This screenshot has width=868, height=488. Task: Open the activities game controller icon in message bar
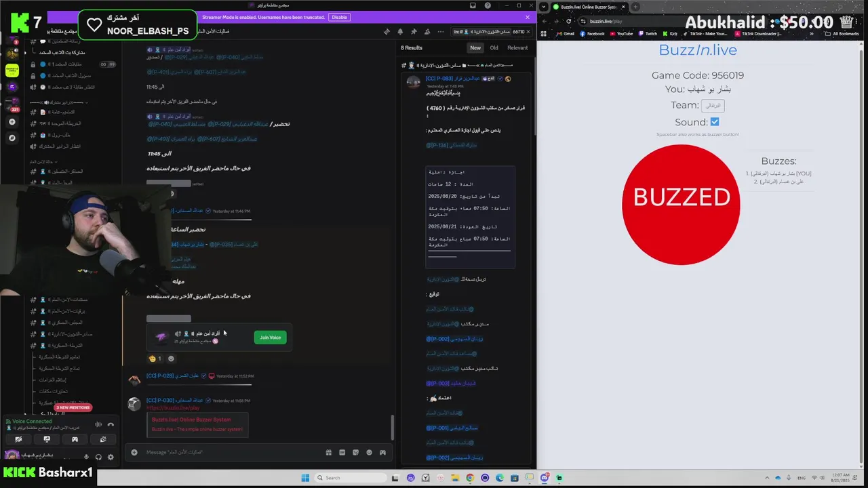(382, 452)
